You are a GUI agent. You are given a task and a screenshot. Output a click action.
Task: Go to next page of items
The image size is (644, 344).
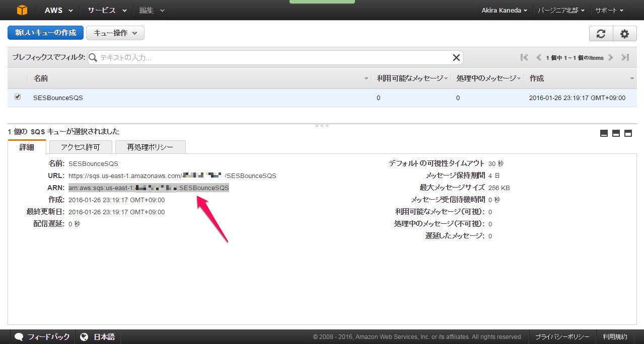click(x=610, y=57)
